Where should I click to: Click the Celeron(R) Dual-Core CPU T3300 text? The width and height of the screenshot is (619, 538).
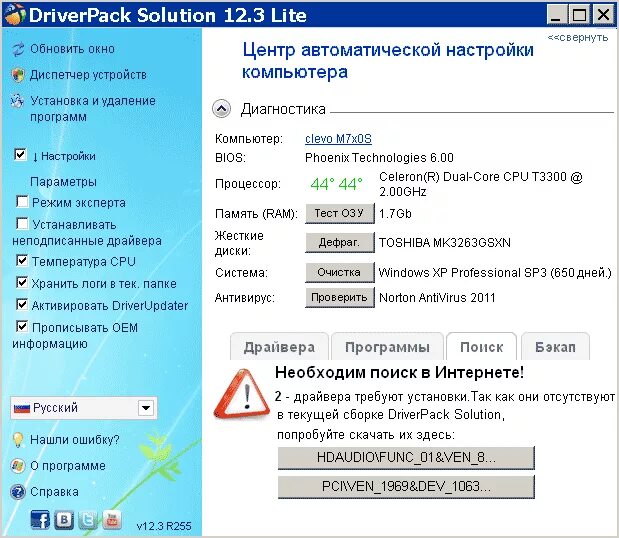481,184
